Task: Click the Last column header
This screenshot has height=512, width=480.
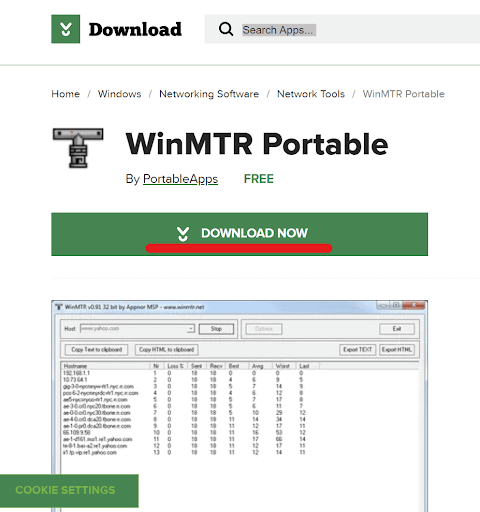Action: [x=308, y=366]
